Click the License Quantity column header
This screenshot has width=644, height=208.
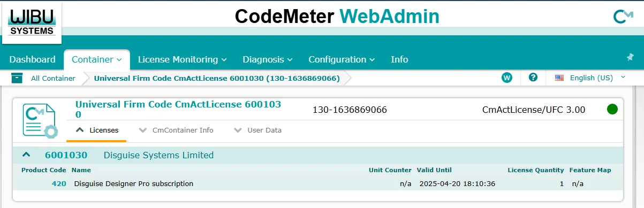click(x=536, y=170)
